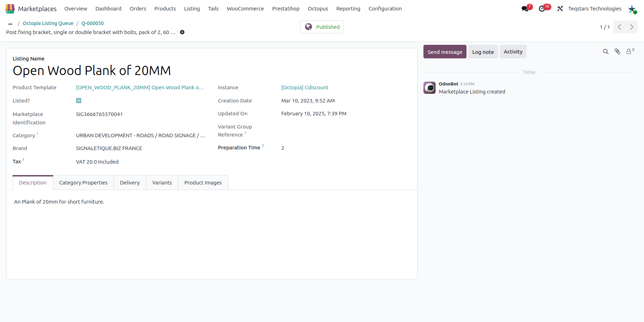Open the user avatar star icon
Screen dimensions: 644x322
[632, 9]
